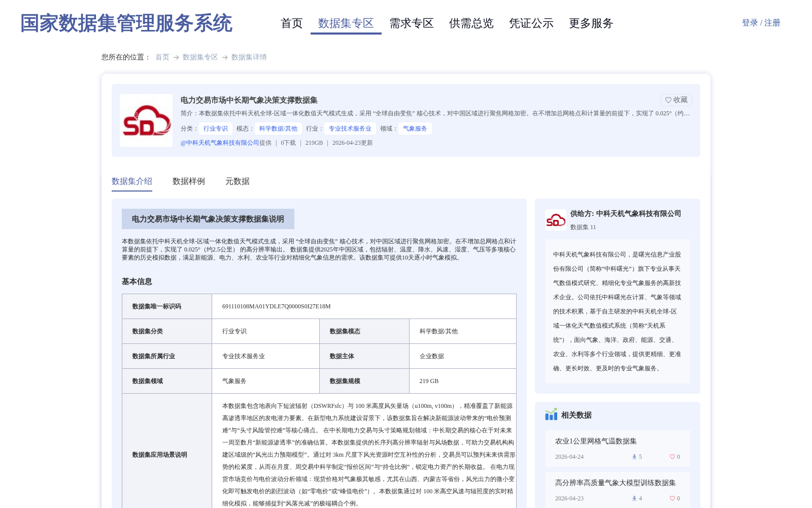Click the 收藏 button
Screen dimensions: 812x508
click(x=676, y=100)
